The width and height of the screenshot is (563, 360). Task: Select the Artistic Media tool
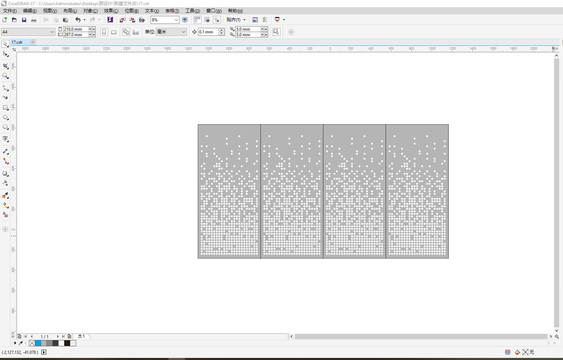point(5,97)
